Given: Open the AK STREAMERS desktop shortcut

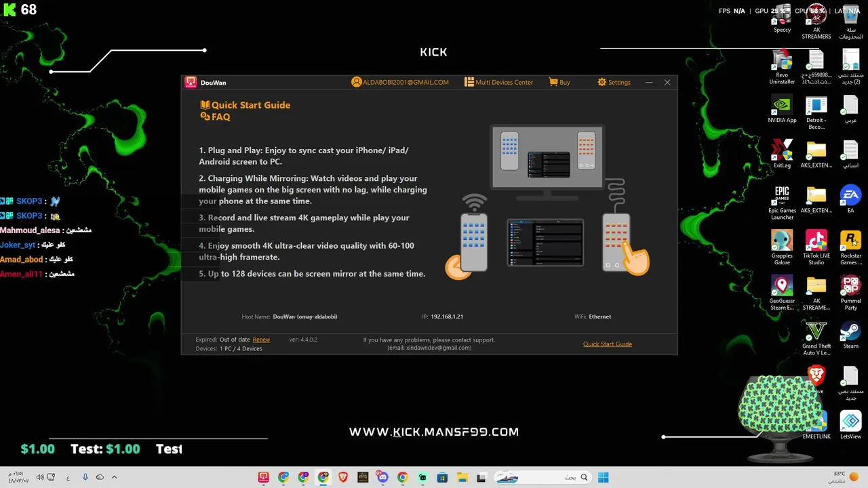Looking at the screenshot, I should point(816,22).
